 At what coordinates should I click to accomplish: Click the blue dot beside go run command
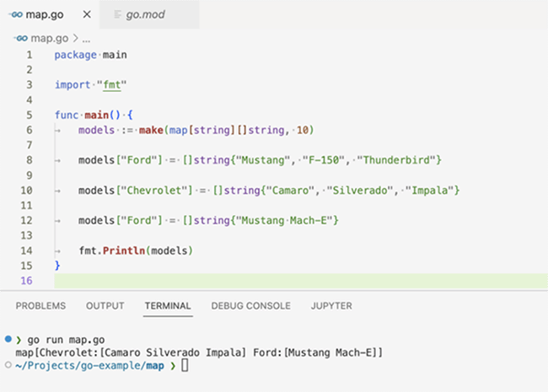8,337
